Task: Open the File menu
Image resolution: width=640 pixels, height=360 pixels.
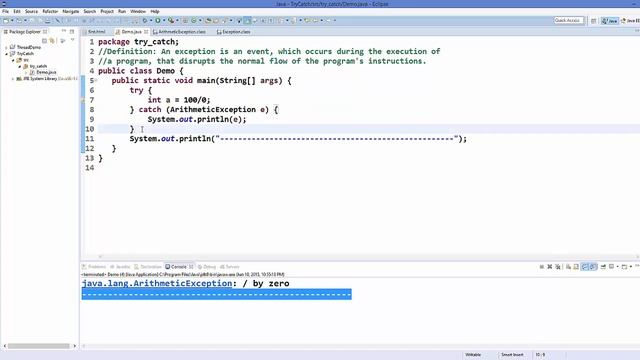Action: (x=5, y=11)
